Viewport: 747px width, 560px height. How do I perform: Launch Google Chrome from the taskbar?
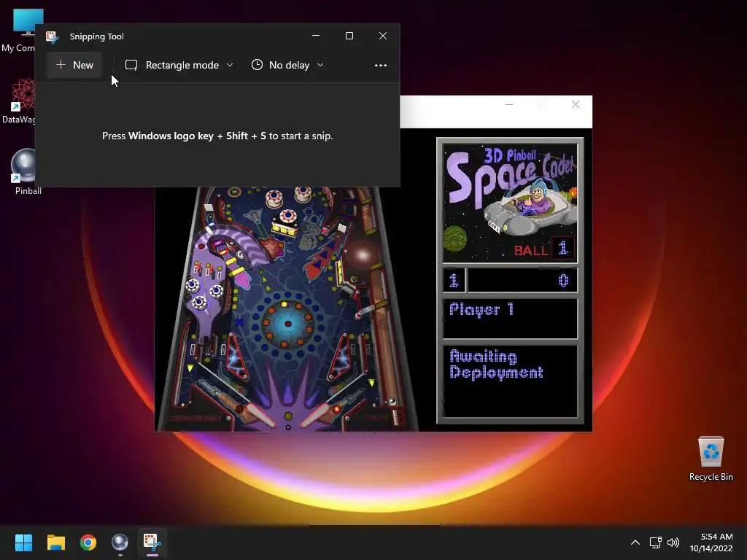[x=88, y=542]
